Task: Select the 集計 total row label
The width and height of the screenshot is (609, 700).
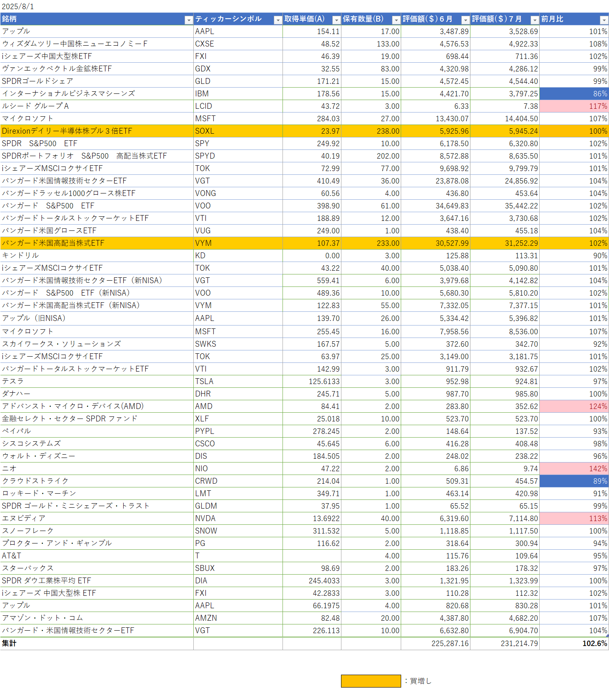Action: pos(97,644)
